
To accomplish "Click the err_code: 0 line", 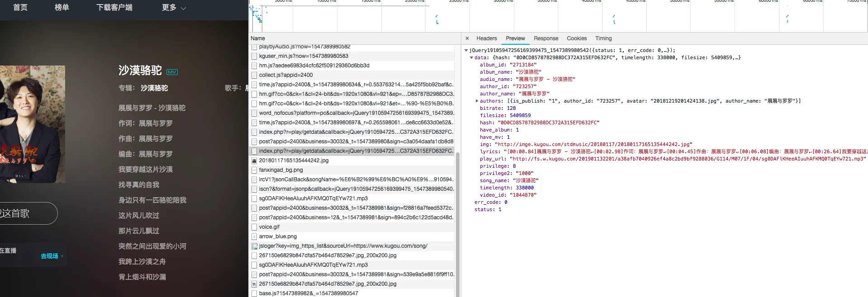I will [491, 202].
